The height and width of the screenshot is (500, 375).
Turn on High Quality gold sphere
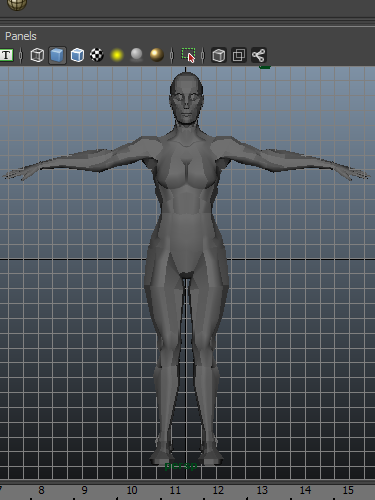156,55
